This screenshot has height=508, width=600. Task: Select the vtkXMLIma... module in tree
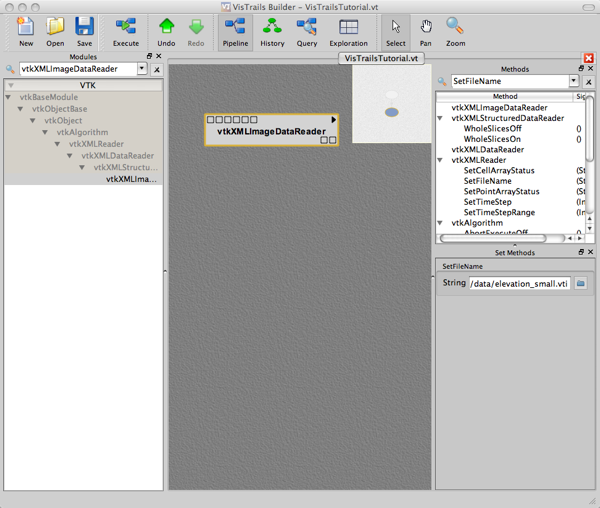(131, 179)
